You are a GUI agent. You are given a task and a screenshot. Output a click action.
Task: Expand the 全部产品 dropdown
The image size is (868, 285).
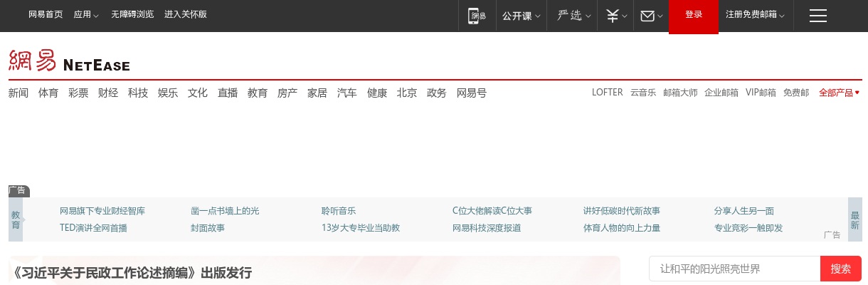[x=839, y=93]
